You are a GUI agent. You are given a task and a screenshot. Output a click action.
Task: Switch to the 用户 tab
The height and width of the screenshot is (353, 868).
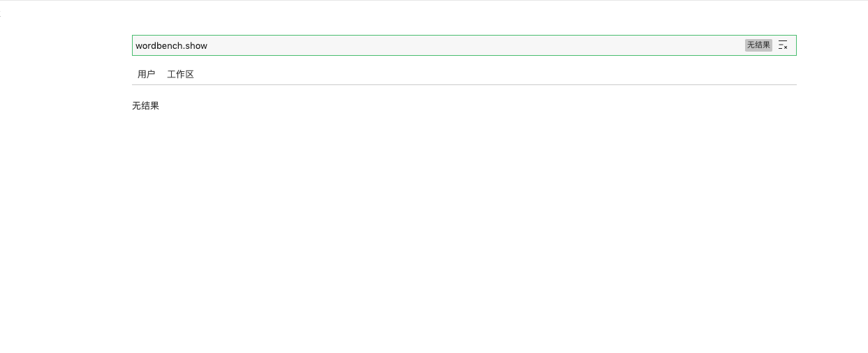click(147, 74)
